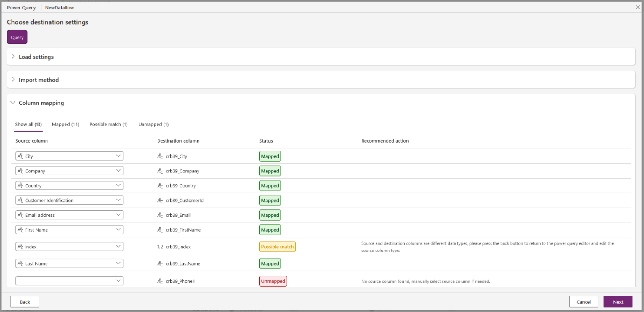Click the ABC icon next to crb39_LastName destination
The height and width of the screenshot is (312, 644).
(x=160, y=263)
